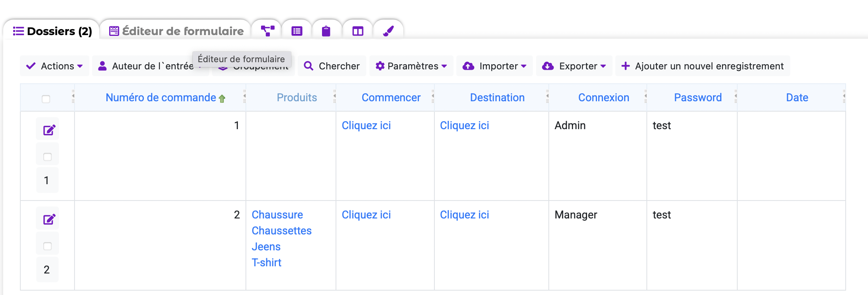Switch to the Dossiers (2) tab
Viewport: 868px width, 295px height.
[52, 31]
